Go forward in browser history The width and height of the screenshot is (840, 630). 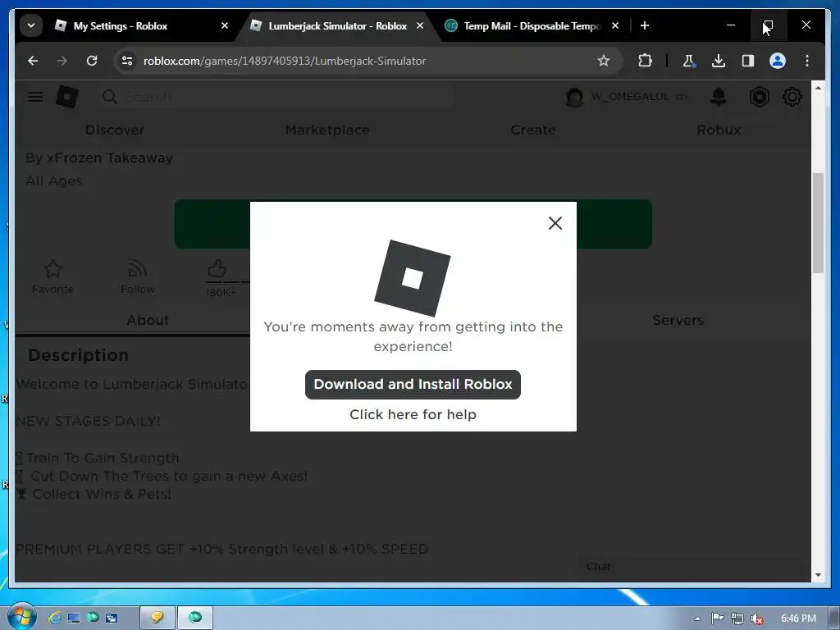tap(62, 61)
